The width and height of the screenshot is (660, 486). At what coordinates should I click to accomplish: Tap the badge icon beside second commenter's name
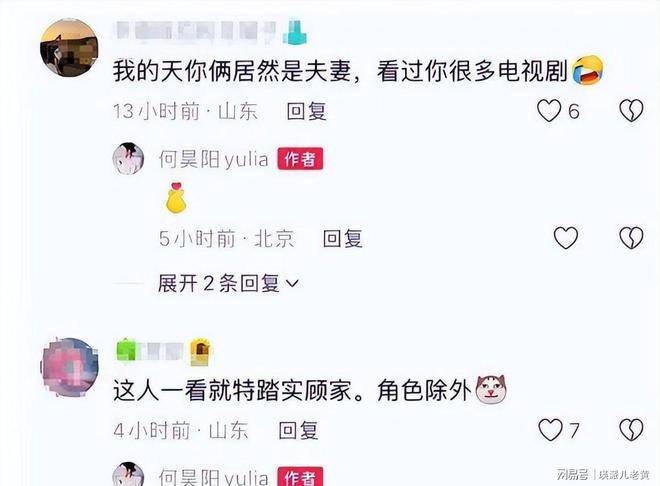tap(200, 352)
